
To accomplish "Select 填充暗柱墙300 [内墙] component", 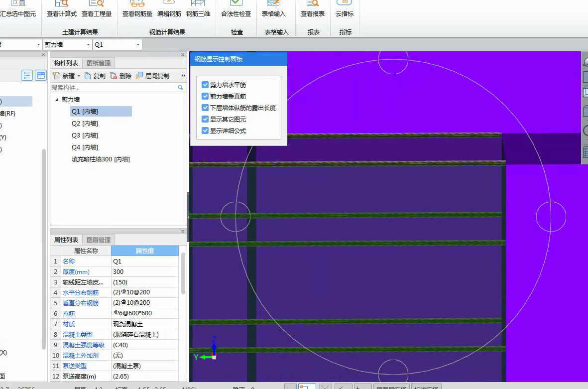I will [101, 159].
